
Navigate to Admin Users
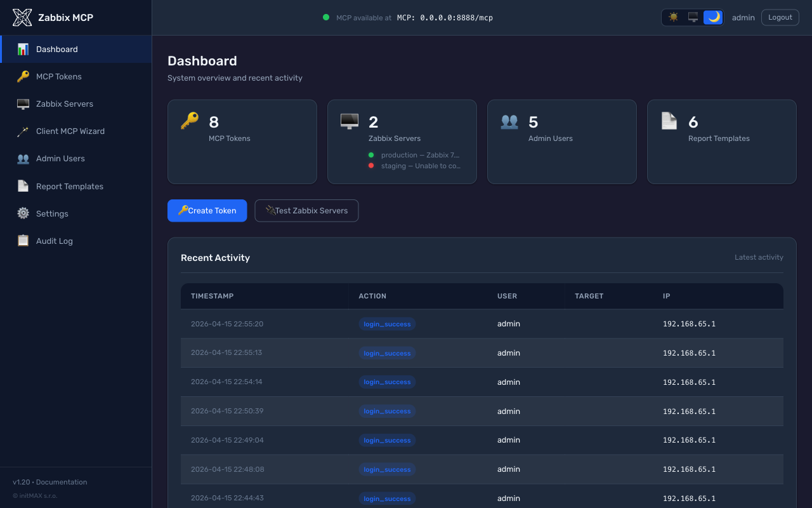tap(76, 158)
